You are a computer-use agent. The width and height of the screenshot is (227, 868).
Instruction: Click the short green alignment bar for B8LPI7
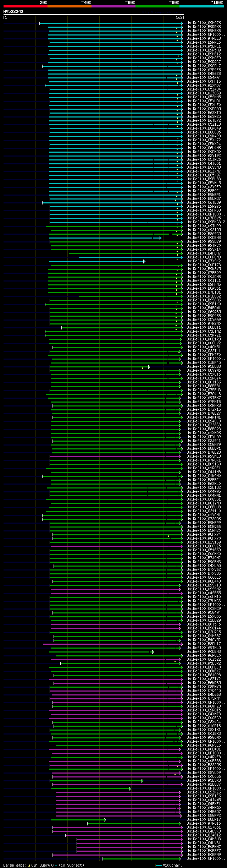[78, 820]
